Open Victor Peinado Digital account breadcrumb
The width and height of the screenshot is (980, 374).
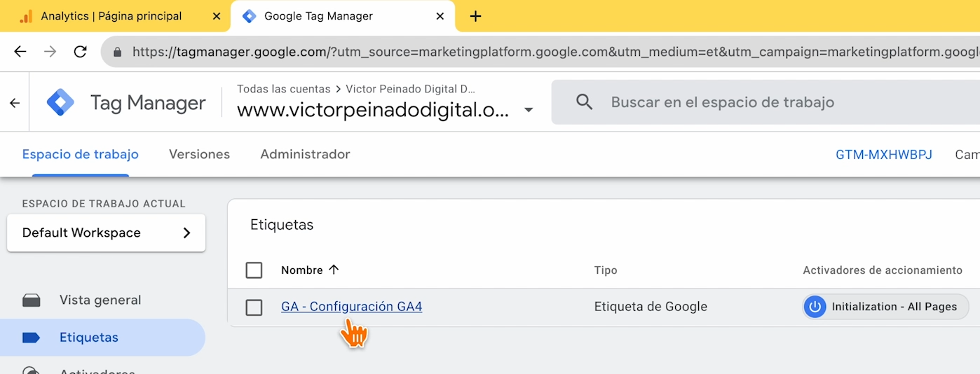[411, 89]
